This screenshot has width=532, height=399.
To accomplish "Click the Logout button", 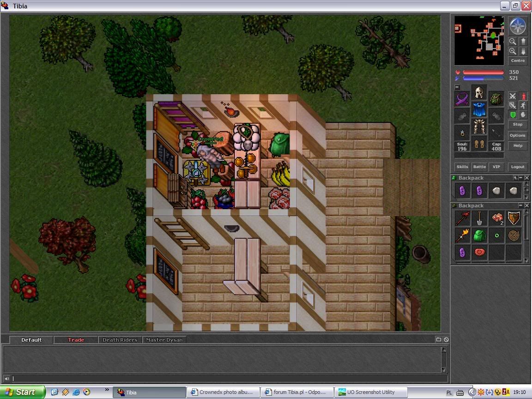I will [x=517, y=167].
